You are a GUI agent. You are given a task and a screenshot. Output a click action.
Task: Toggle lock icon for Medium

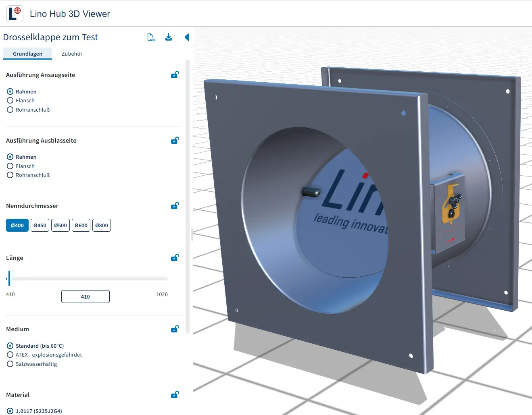click(175, 329)
